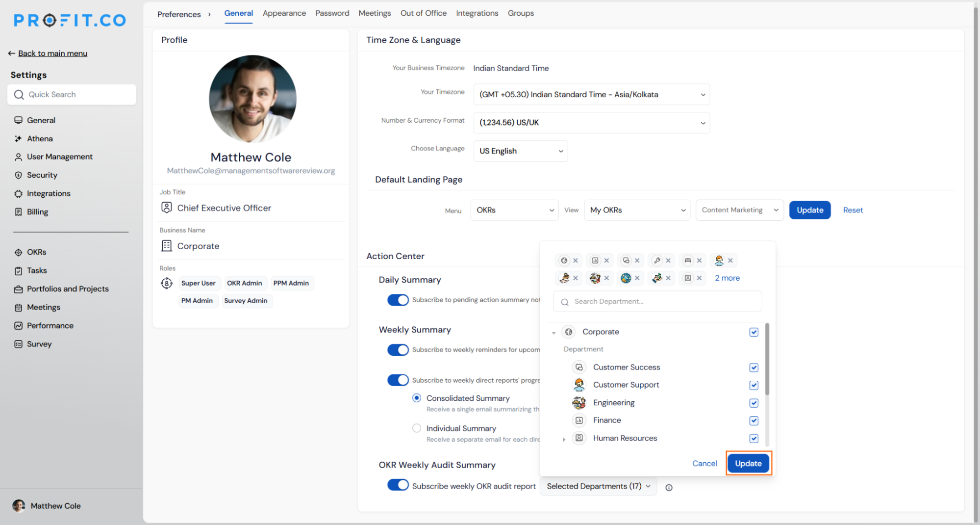Uncheck the Corporate checkbox
Viewport: 980px width, 525px height.
[x=754, y=332]
